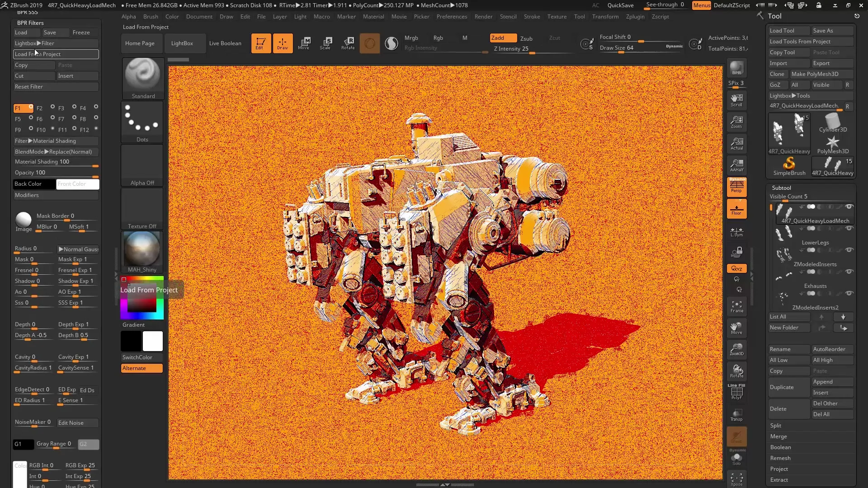Click Front Color field
Image resolution: width=868 pixels, height=488 pixels.
pos(77,184)
